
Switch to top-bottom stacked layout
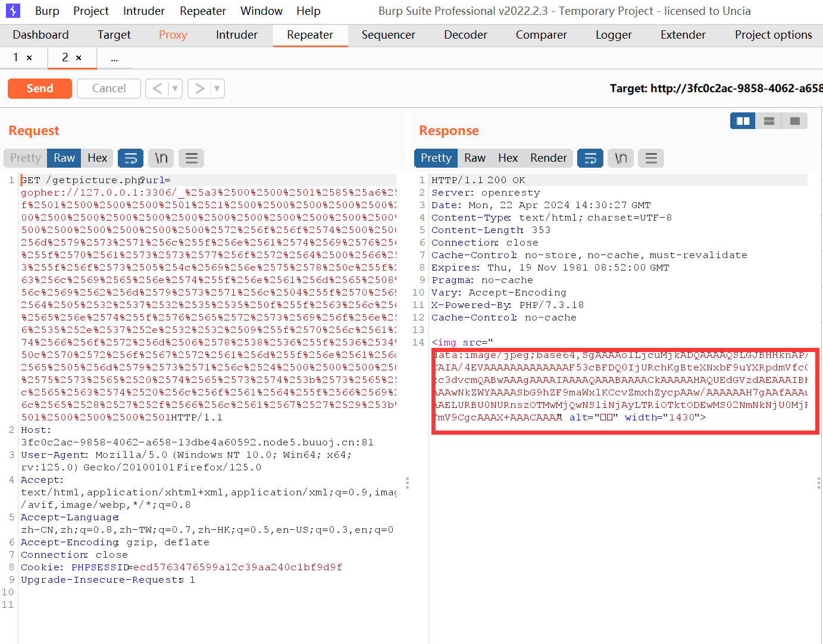[769, 121]
